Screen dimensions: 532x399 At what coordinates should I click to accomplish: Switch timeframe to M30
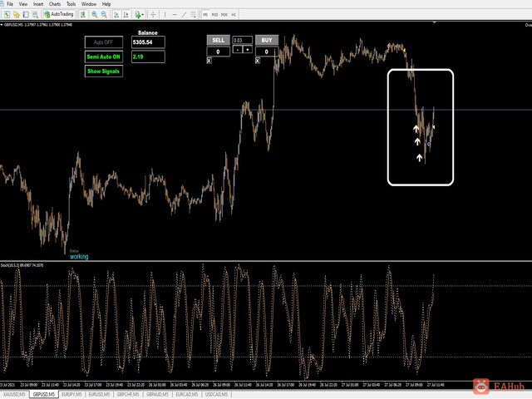click(x=224, y=15)
